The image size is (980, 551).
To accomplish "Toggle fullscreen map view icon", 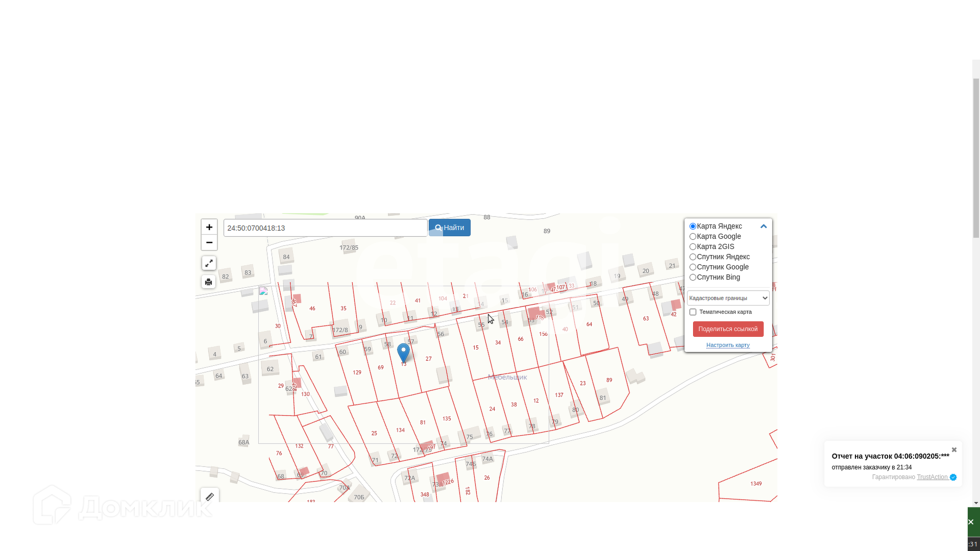I will click(209, 263).
